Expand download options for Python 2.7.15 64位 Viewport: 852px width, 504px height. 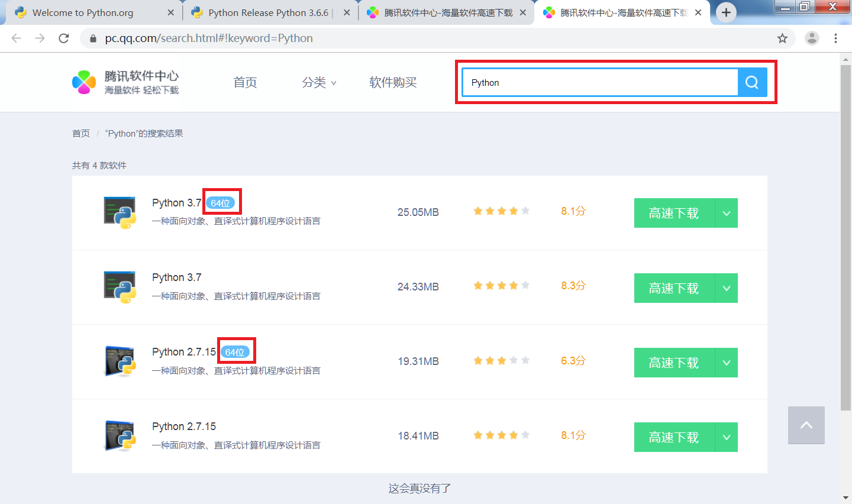tap(727, 363)
